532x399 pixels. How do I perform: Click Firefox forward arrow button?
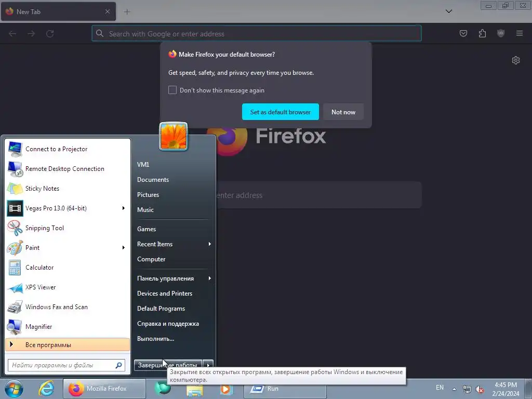(31, 34)
